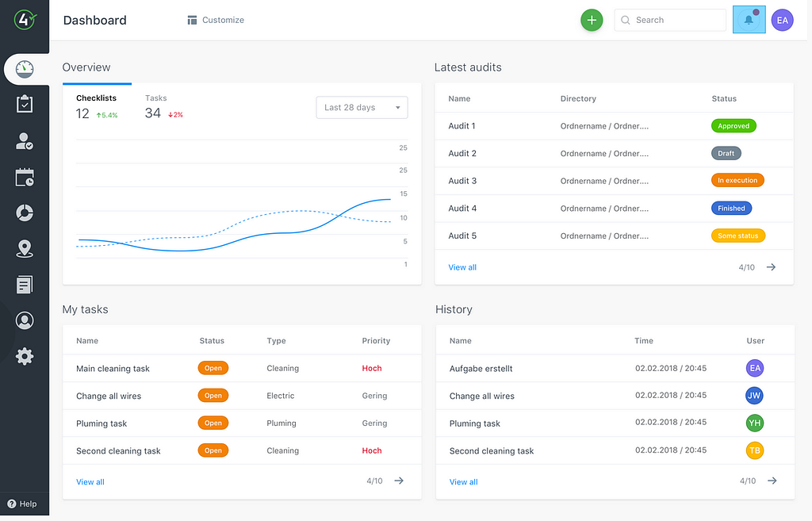Open the calendar schedule icon in sidebar
The image size is (812, 521).
click(x=25, y=177)
